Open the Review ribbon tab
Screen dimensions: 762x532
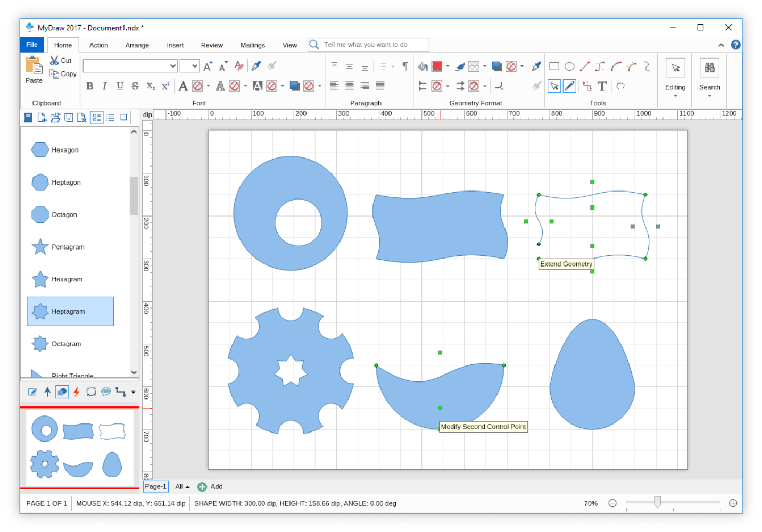pyautogui.click(x=211, y=45)
